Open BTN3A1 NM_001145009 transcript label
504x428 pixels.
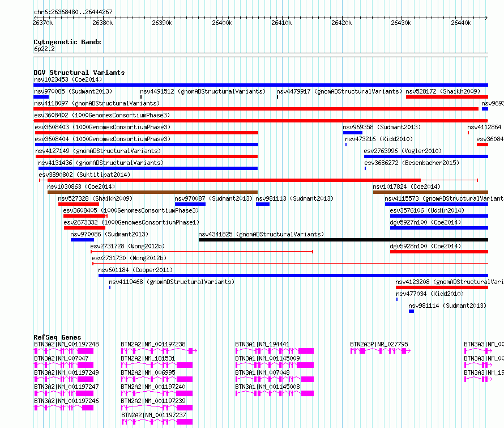[267, 358]
